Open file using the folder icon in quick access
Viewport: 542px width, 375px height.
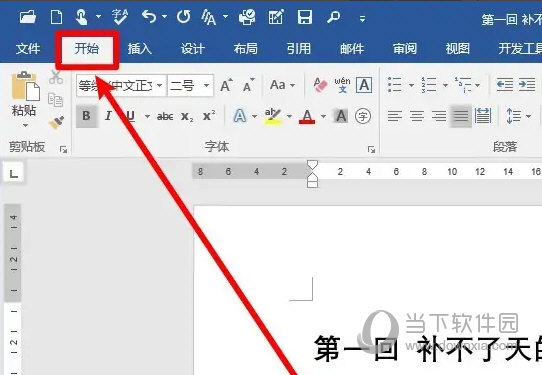click(x=28, y=17)
